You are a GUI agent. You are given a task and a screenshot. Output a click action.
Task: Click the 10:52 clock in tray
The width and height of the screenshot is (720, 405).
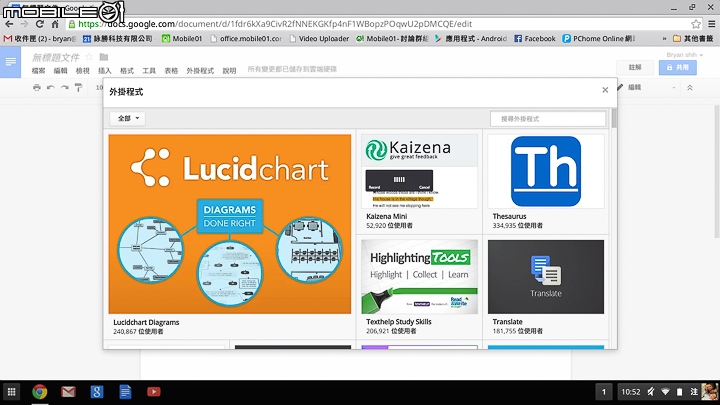click(x=630, y=392)
